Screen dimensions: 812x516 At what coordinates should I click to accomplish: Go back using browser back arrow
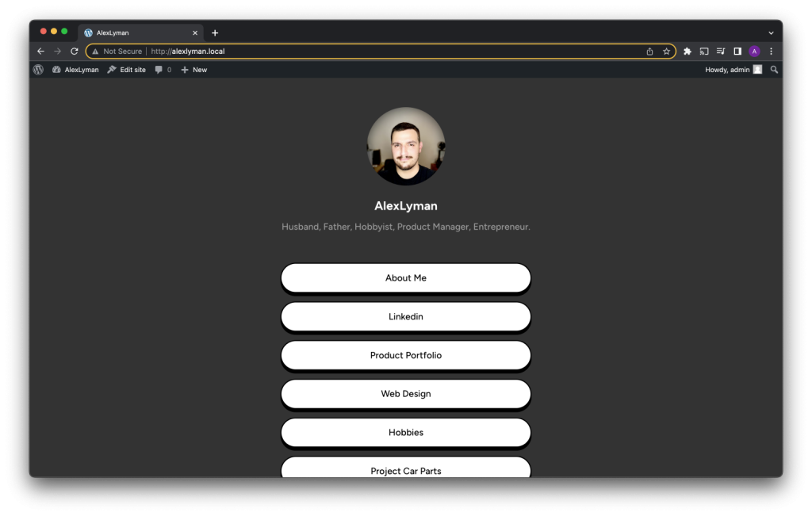coord(41,52)
